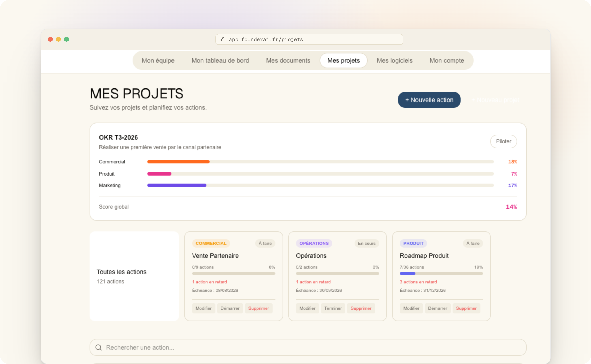Open Mes logiciels tab
The width and height of the screenshot is (591, 364).
tap(395, 60)
